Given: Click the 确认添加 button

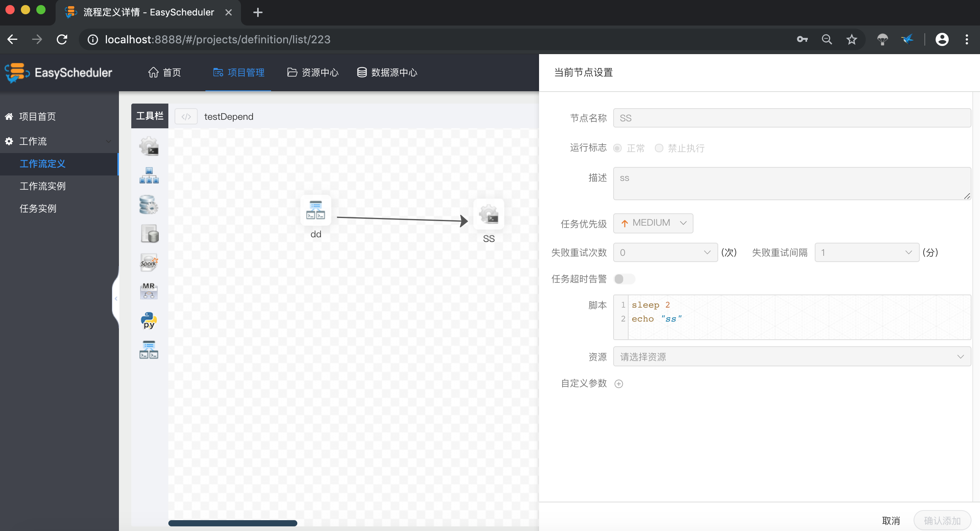Looking at the screenshot, I should click(942, 521).
